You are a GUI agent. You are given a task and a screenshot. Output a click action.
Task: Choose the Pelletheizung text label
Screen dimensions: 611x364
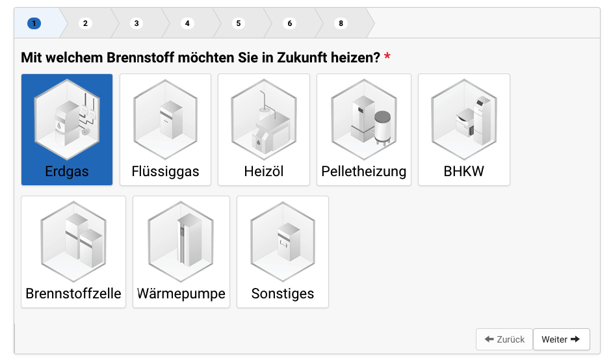[x=363, y=172]
